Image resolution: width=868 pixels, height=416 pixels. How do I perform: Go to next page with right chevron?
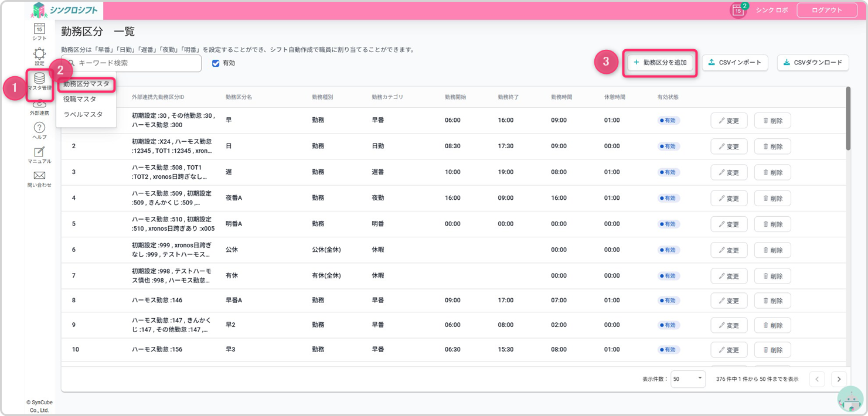pyautogui.click(x=839, y=379)
